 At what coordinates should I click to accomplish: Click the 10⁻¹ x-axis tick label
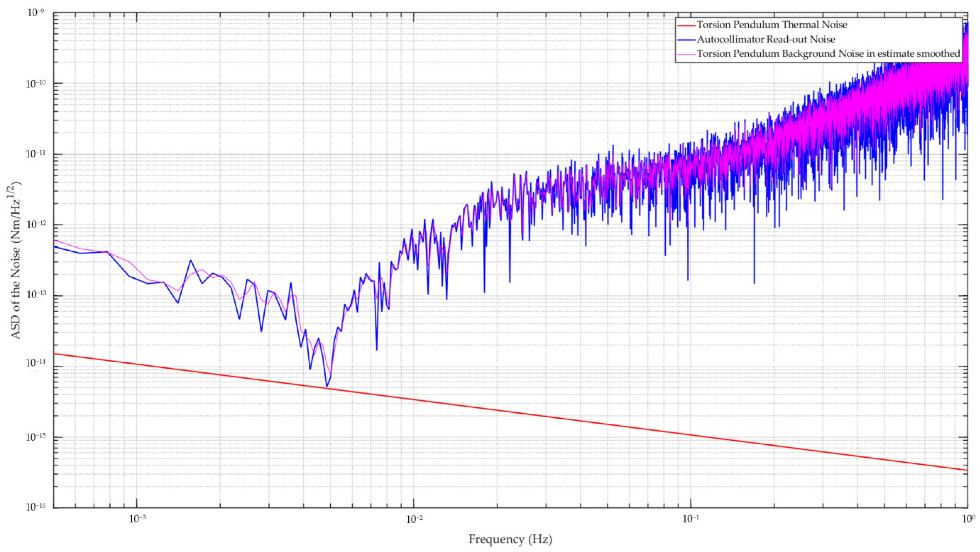point(690,519)
